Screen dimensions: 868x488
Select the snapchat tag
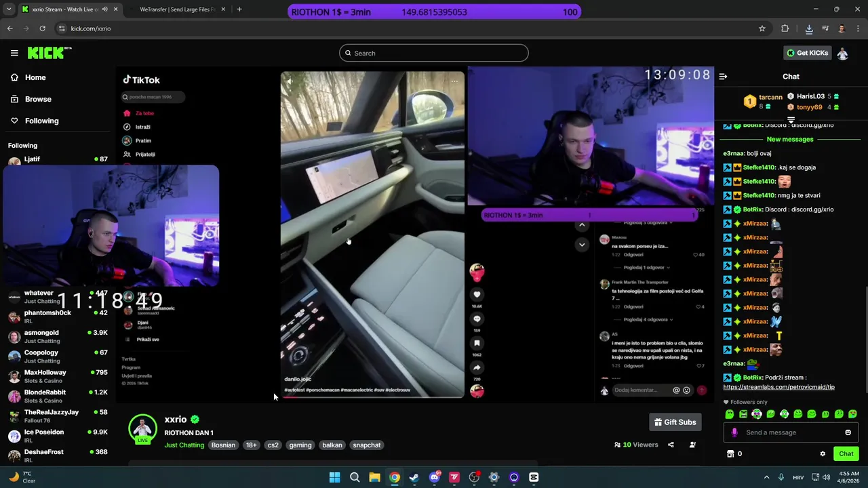tap(367, 445)
